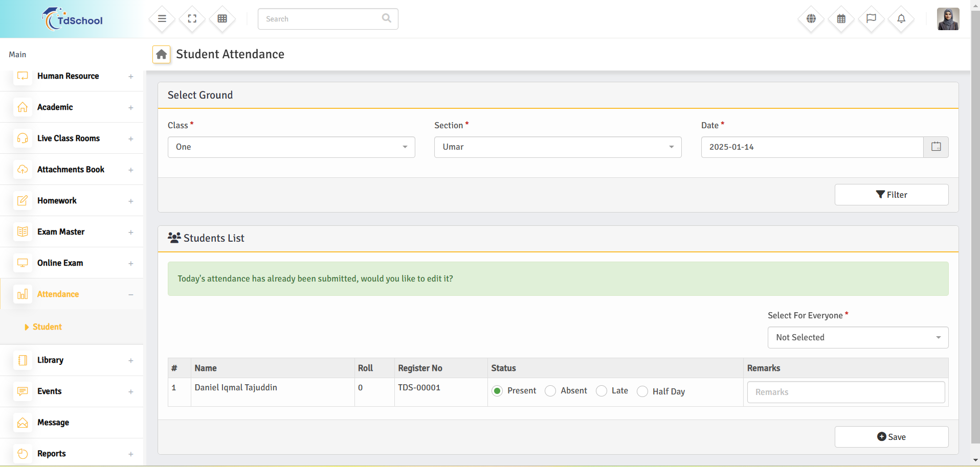Screen dimensions: 980x467
Task: Click the Remarks text field
Action: click(845, 392)
